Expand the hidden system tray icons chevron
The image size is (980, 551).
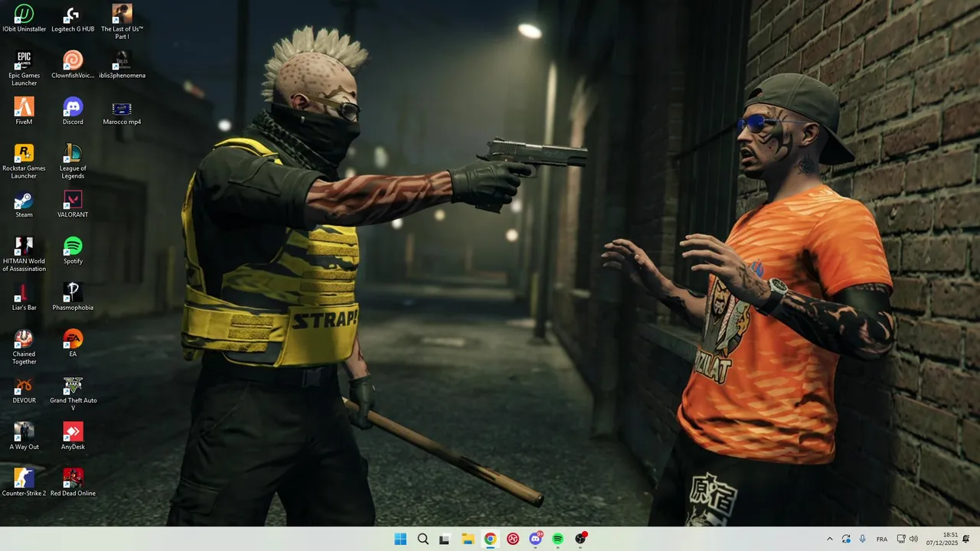pos(829,539)
